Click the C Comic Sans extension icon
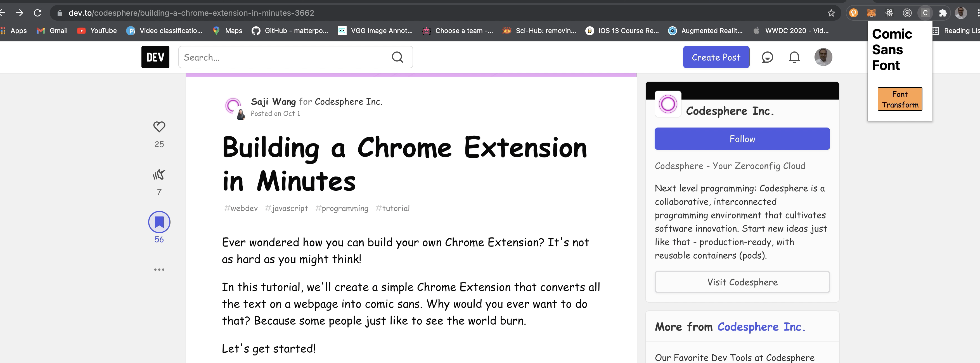The image size is (980, 363). point(925,13)
